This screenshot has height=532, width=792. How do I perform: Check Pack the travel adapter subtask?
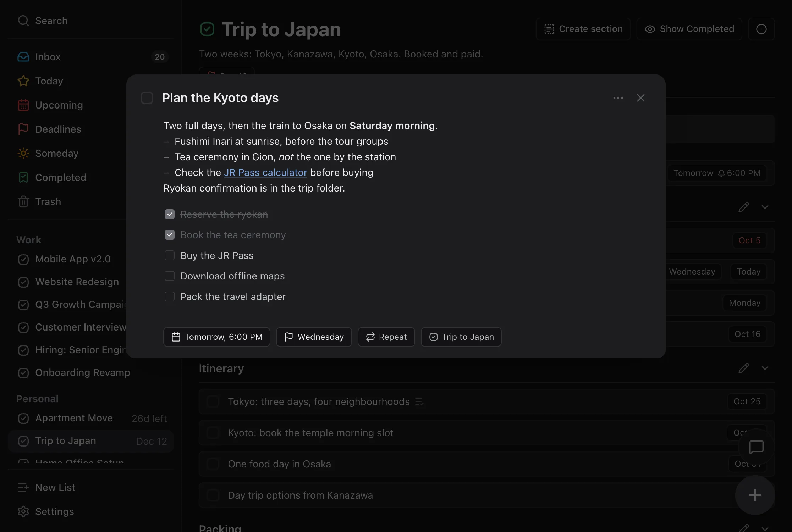click(x=170, y=297)
